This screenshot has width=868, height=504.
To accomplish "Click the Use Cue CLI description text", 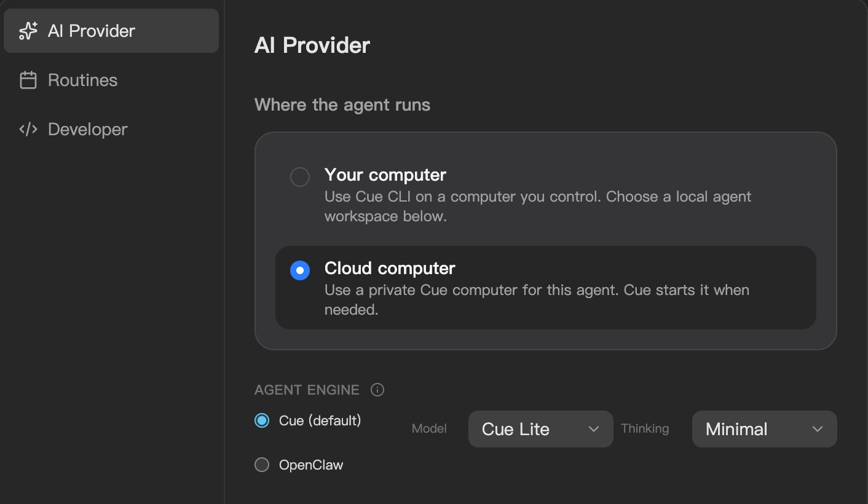I will coord(538,207).
